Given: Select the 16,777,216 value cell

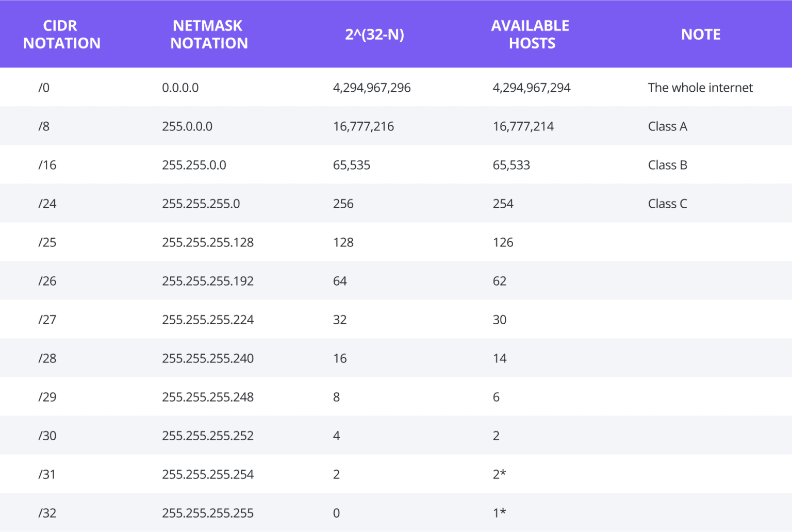Looking at the screenshot, I should coord(364,126).
